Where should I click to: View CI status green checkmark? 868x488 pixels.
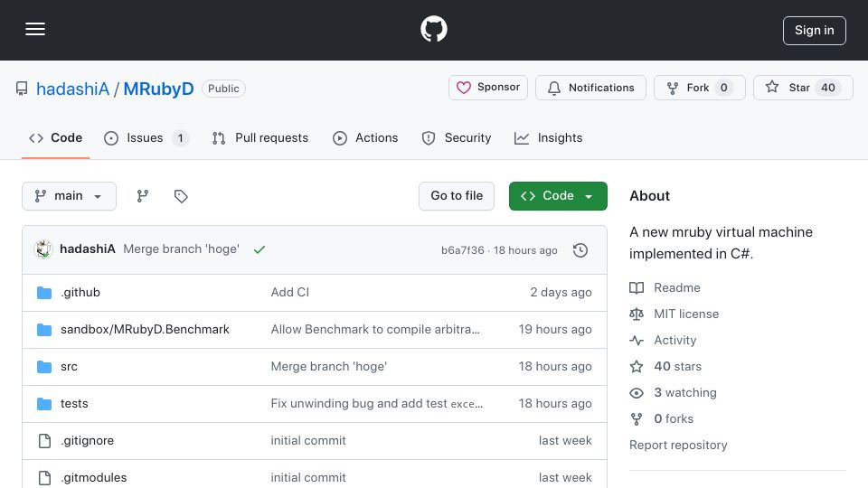tap(259, 249)
